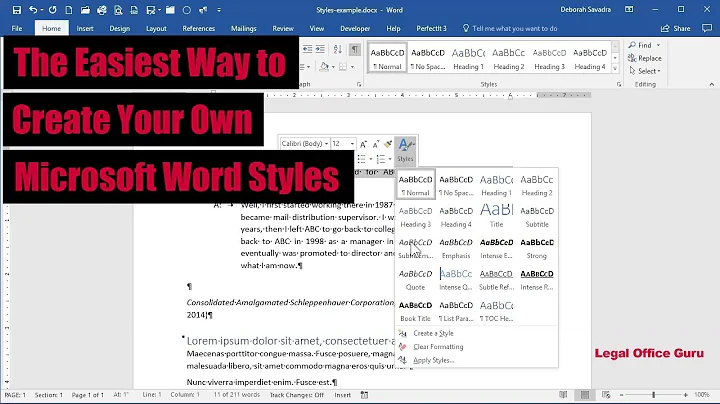The image size is (720, 404).
Task: Sort the selected paragraphs
Action: (338, 49)
